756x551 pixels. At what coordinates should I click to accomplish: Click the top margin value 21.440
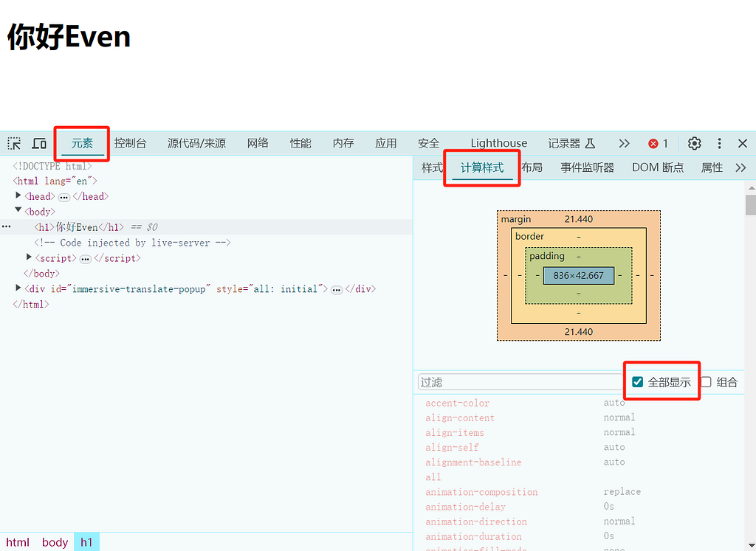[579, 219]
